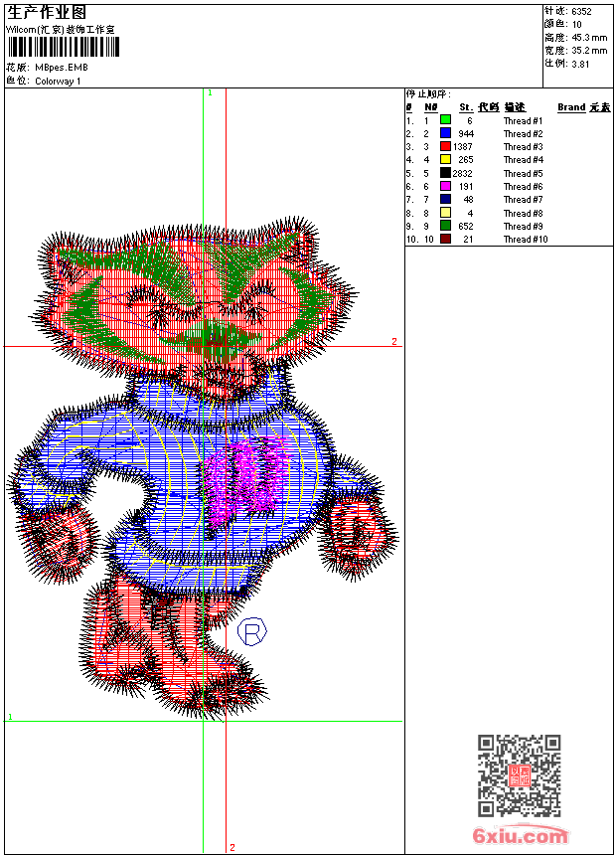
Task: Click the QR code graphic
Action: pos(520,775)
